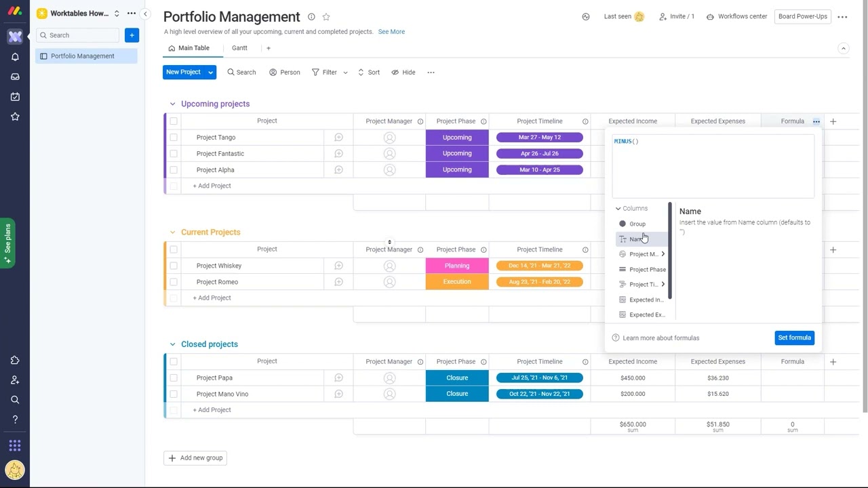Assign manager for Project Fantastic
868x488 pixels.
[389, 154]
